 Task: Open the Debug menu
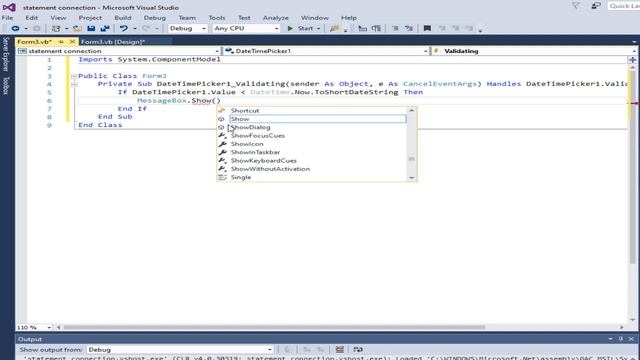pyautogui.click(x=155, y=18)
